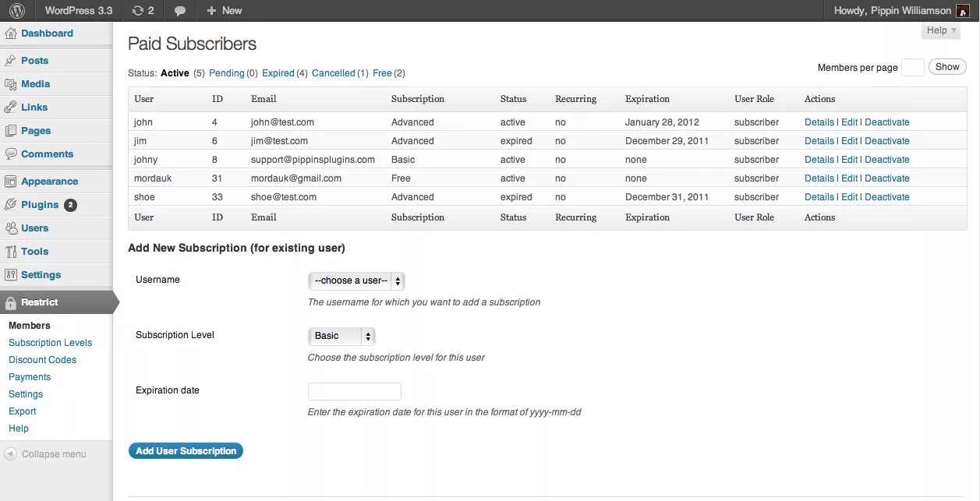The image size is (980, 501).
Task: Click the WordPress logo in admin bar
Action: [16, 11]
